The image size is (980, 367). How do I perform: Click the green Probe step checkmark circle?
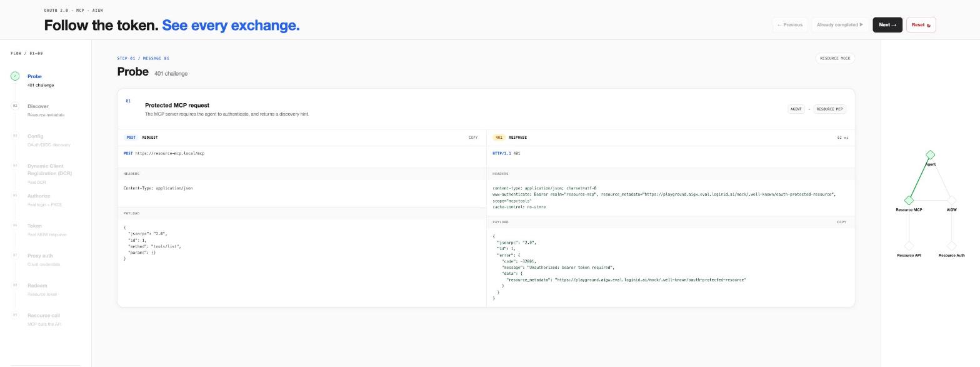[x=15, y=76]
